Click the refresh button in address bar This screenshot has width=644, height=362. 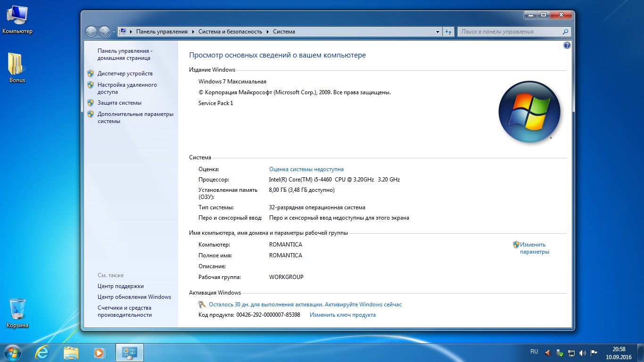(448, 32)
